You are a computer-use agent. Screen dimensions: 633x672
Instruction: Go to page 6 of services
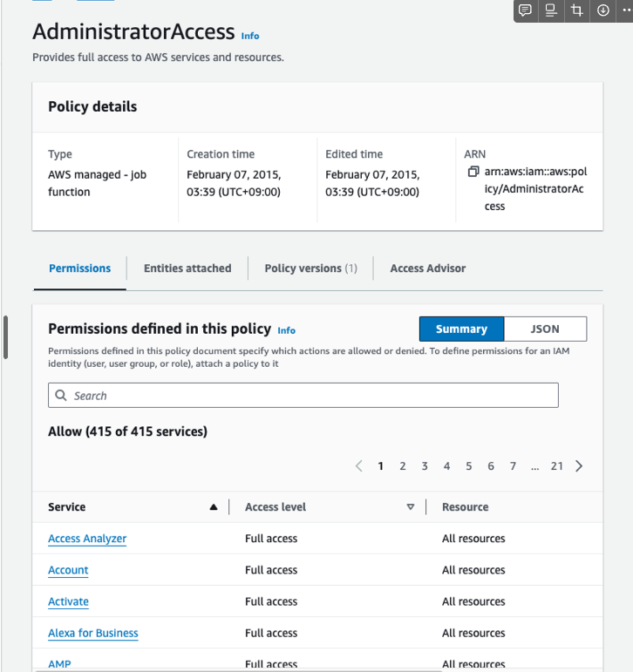coord(491,465)
